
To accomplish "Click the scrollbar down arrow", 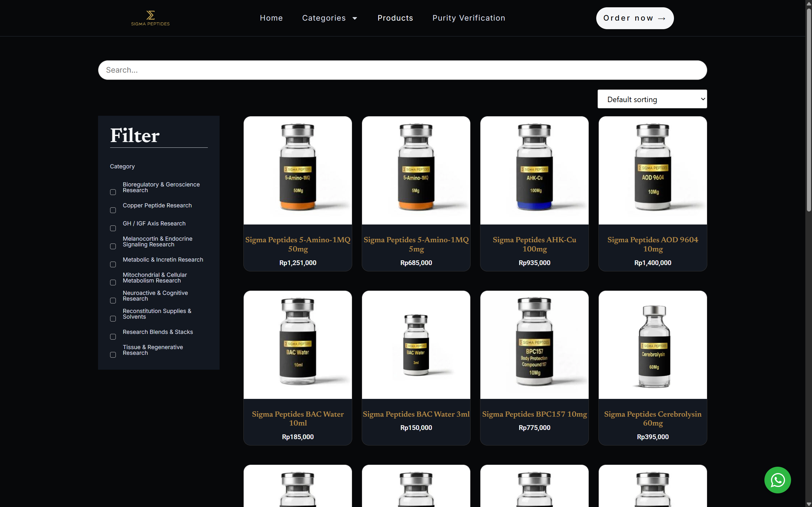I will point(809,504).
